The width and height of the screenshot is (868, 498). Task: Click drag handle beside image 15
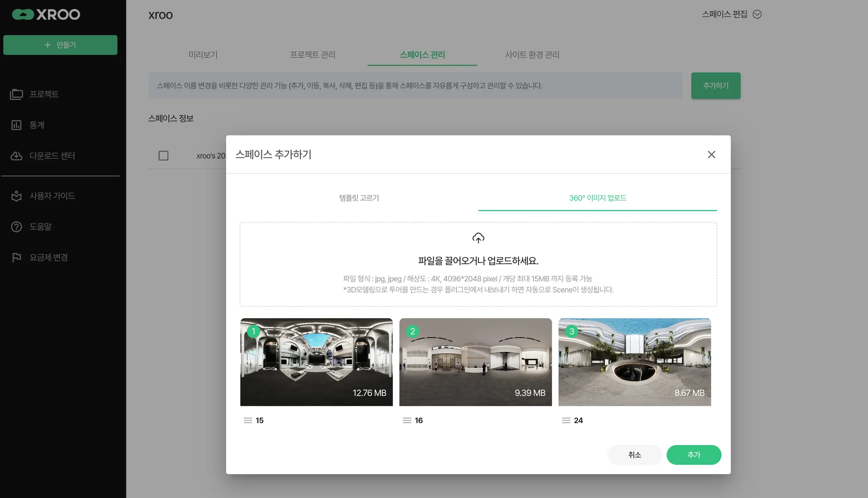(248, 420)
